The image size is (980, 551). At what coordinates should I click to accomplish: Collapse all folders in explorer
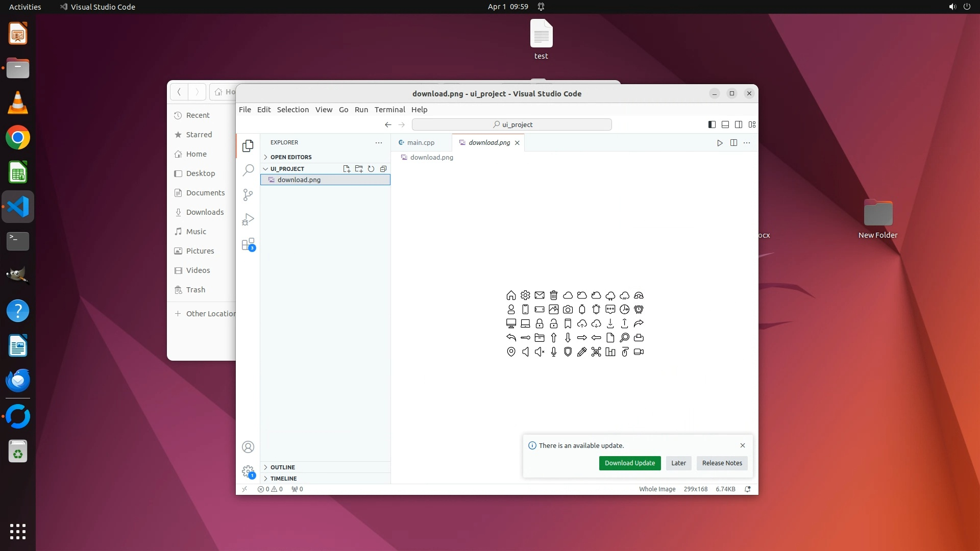[383, 169]
